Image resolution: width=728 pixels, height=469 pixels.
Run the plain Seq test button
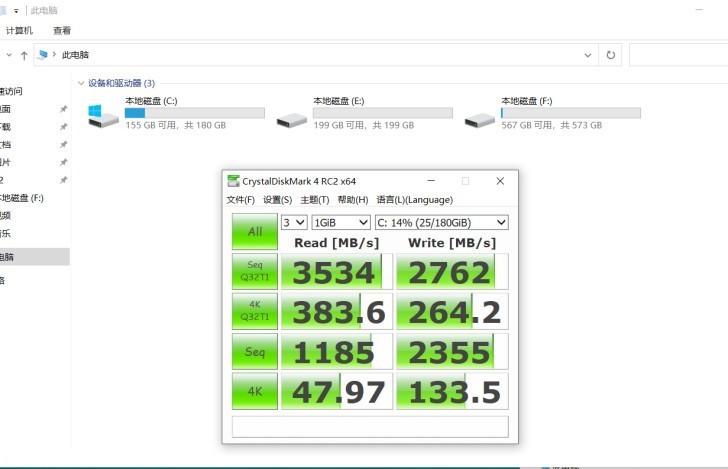[x=254, y=352]
